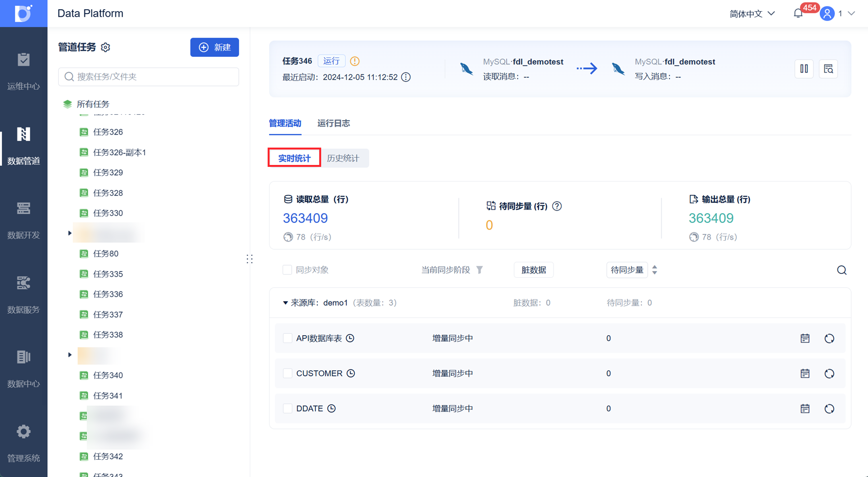Open the 数据中心 sidebar section
Viewport: 868px width, 477px height.
tap(24, 369)
